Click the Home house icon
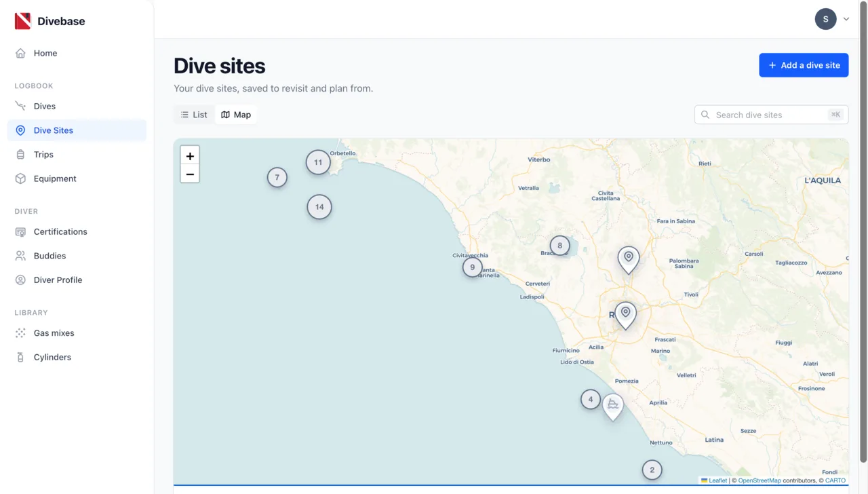 tap(20, 53)
